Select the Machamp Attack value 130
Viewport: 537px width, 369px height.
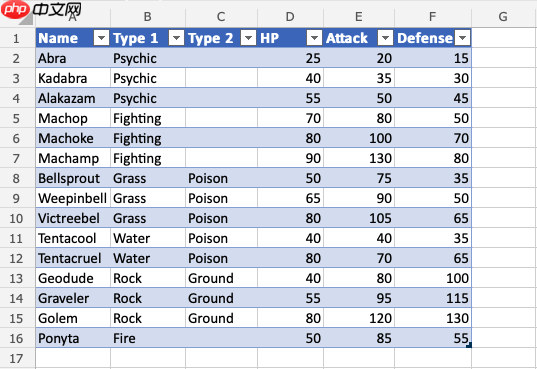(x=359, y=158)
